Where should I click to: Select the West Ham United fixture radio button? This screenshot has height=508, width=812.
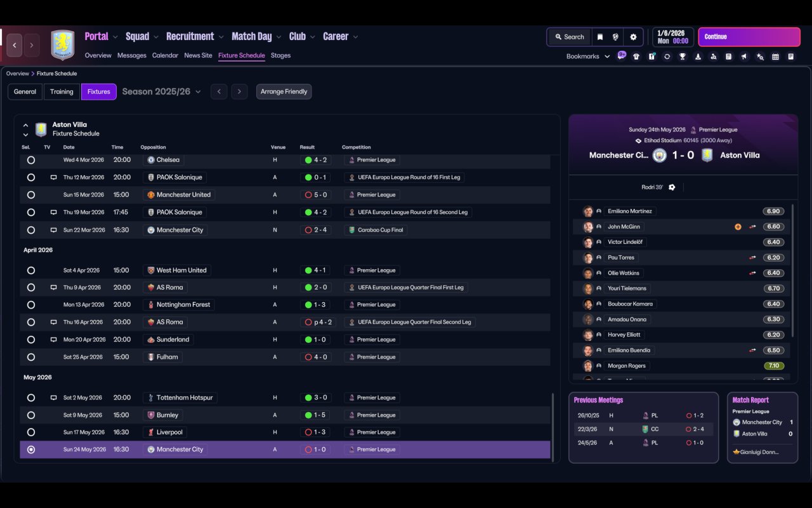[31, 271]
